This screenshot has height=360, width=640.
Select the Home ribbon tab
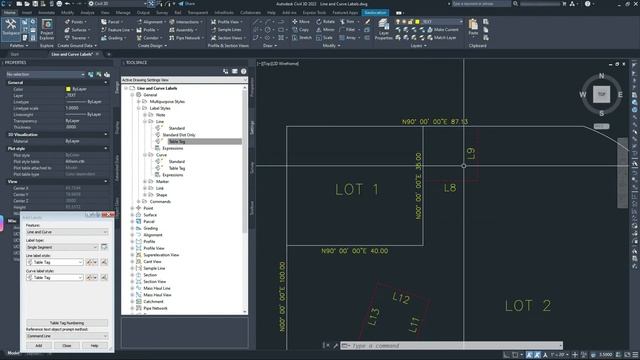tap(9, 13)
